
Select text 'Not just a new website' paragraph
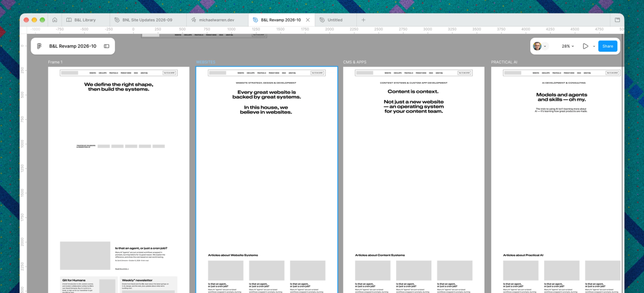pyautogui.click(x=413, y=106)
